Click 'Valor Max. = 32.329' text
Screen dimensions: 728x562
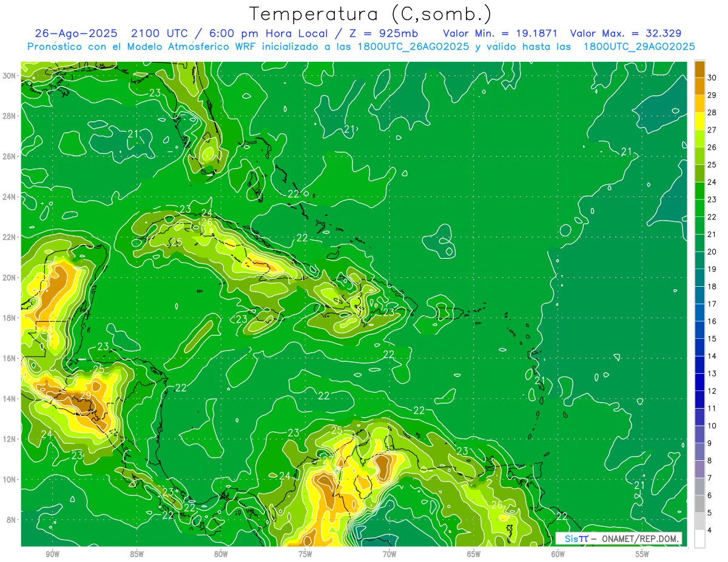click(626, 33)
